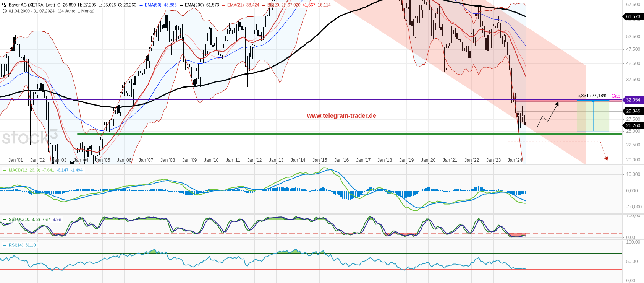Click the red EMA(21) legend color marker
644x283 pixels.
point(224,5)
